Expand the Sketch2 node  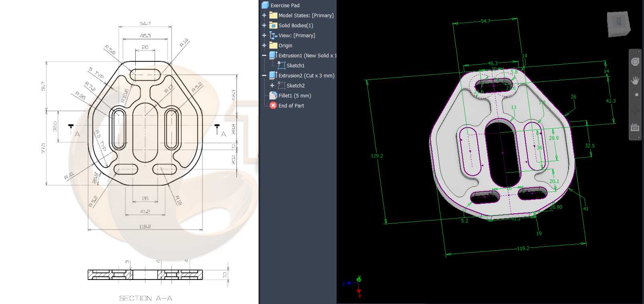coord(272,85)
